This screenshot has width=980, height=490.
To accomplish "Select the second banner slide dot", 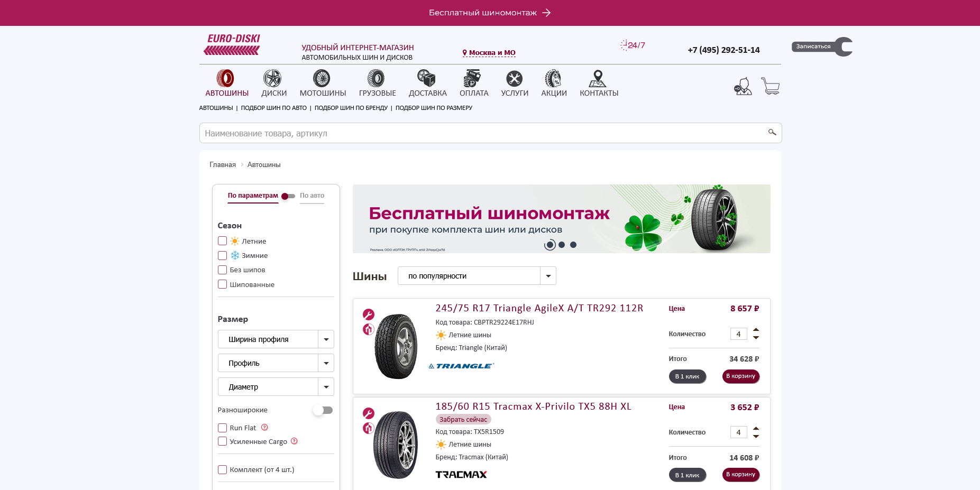I will coord(562,245).
